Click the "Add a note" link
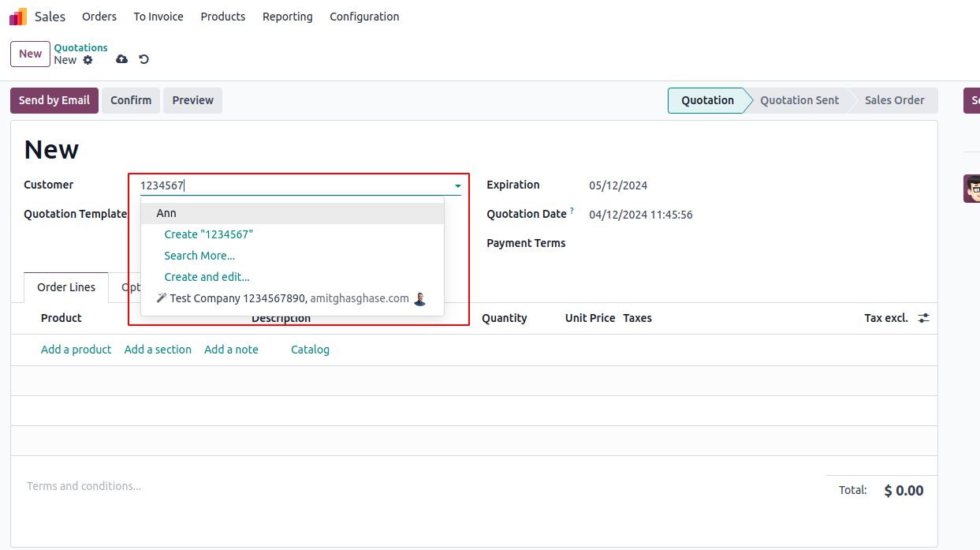 coord(231,350)
